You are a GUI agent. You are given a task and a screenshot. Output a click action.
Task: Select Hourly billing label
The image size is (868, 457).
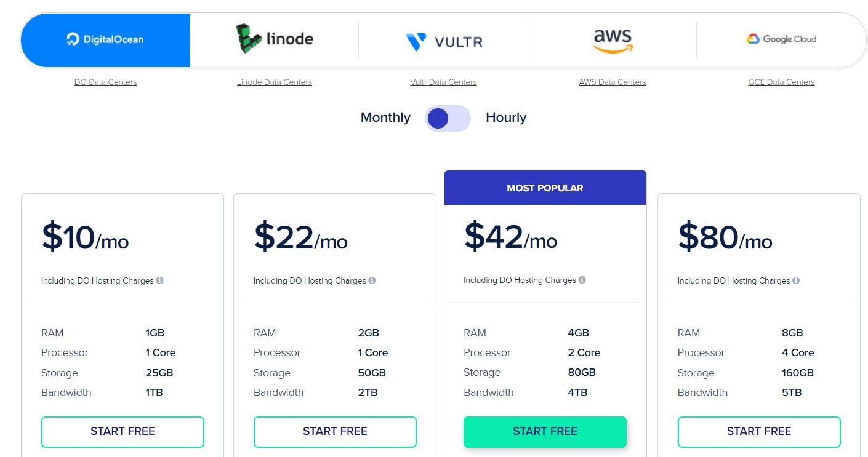[506, 117]
